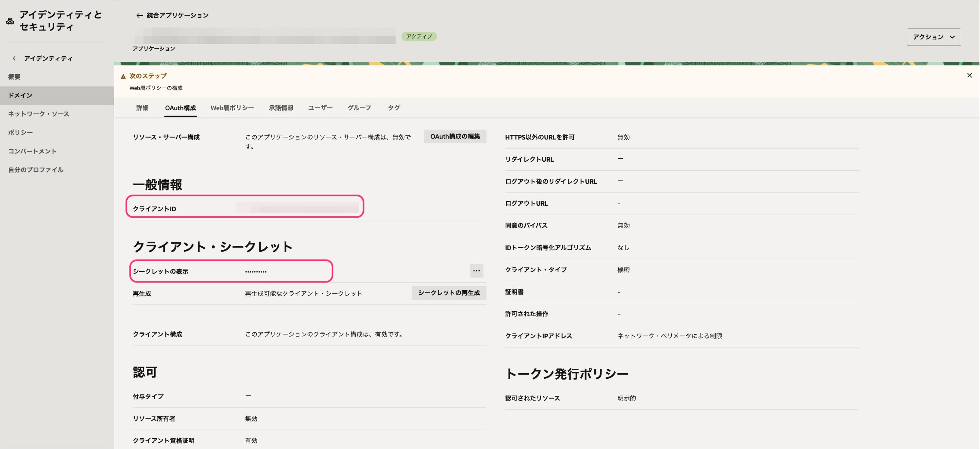This screenshot has height=449, width=980.
Task: Open the three-dot menu next to the secret
Action: (x=476, y=270)
